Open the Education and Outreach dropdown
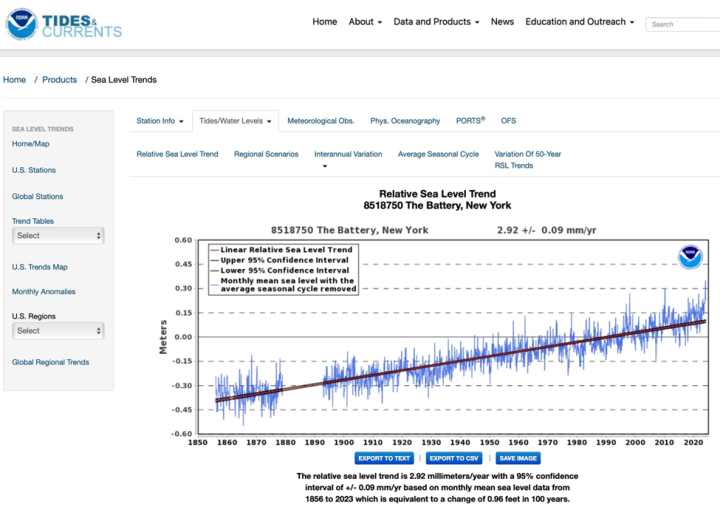This screenshot has width=720, height=507. click(x=579, y=22)
